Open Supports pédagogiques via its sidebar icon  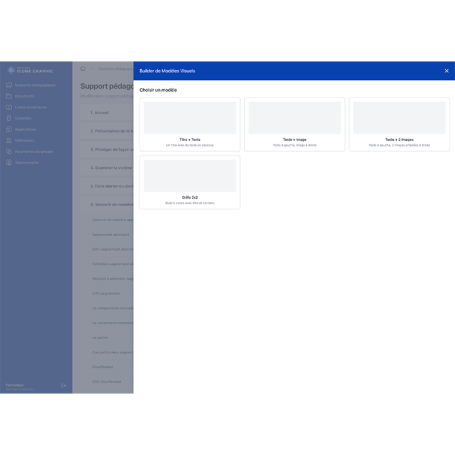tap(9, 85)
